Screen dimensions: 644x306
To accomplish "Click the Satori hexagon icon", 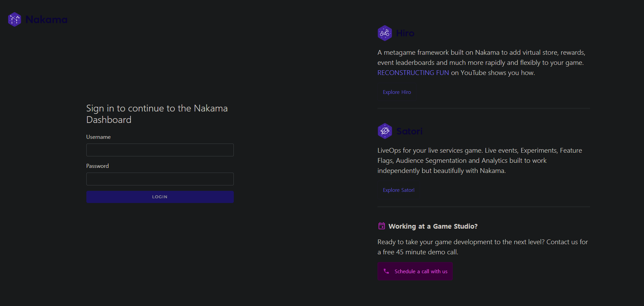I will (385, 131).
